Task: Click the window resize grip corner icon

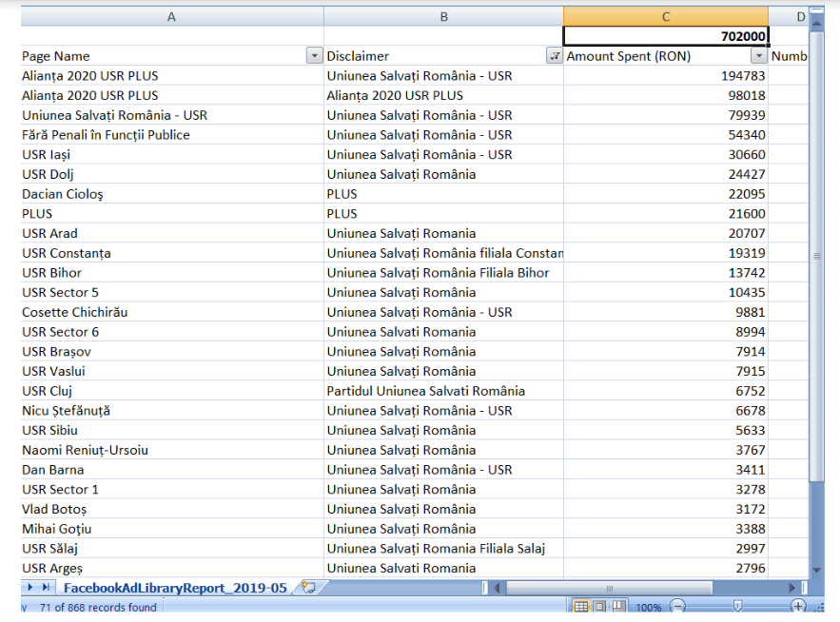Action: 818,608
